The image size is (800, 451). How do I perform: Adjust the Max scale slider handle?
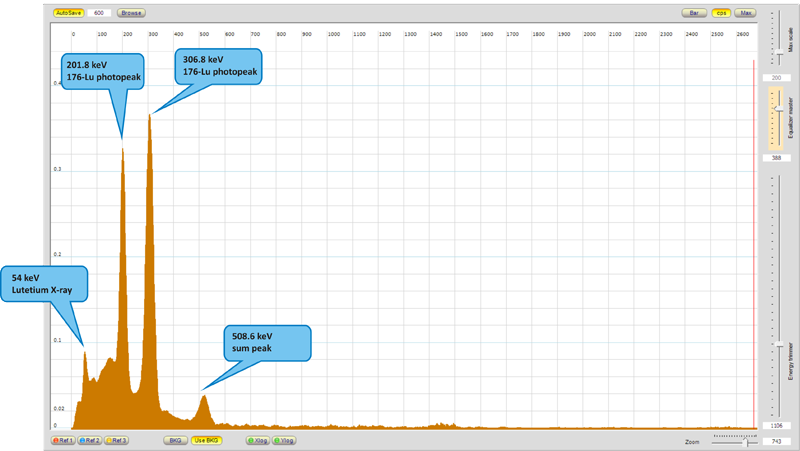click(x=779, y=53)
